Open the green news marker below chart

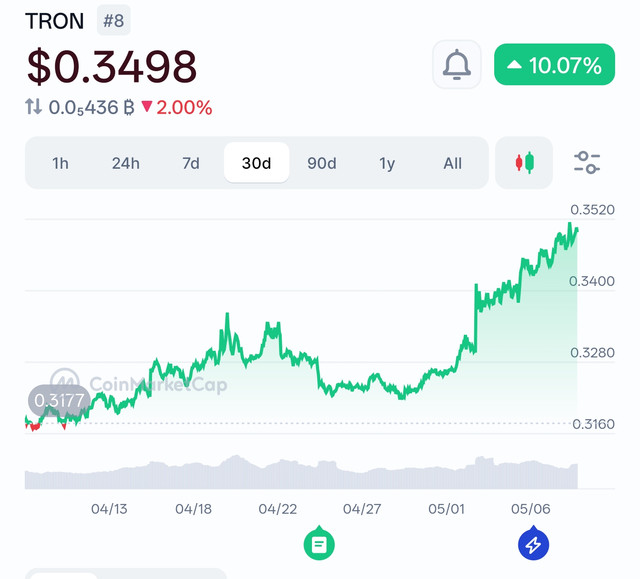tap(319, 543)
